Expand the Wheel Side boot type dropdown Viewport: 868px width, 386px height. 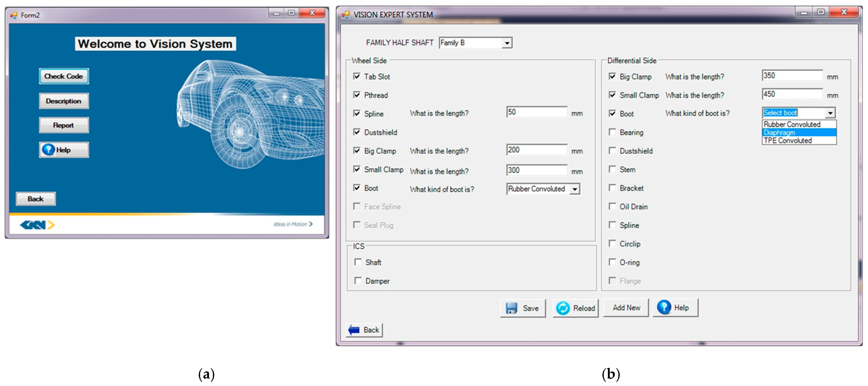coord(574,189)
